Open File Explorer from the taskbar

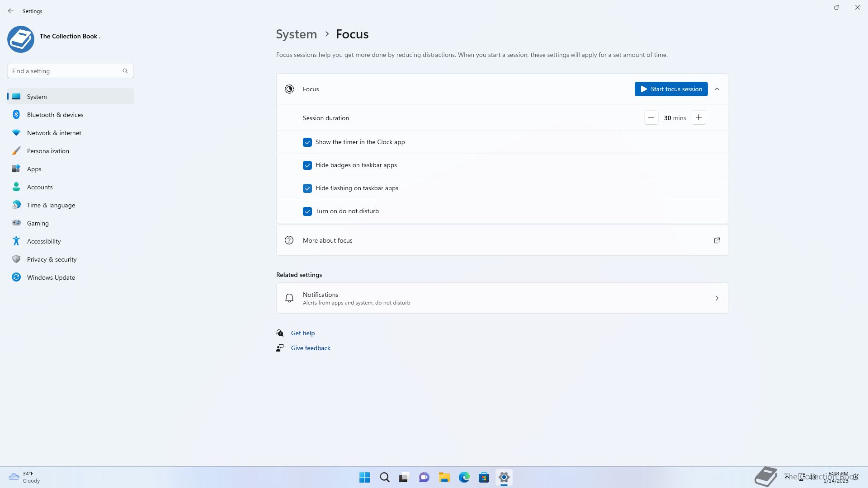444,477
